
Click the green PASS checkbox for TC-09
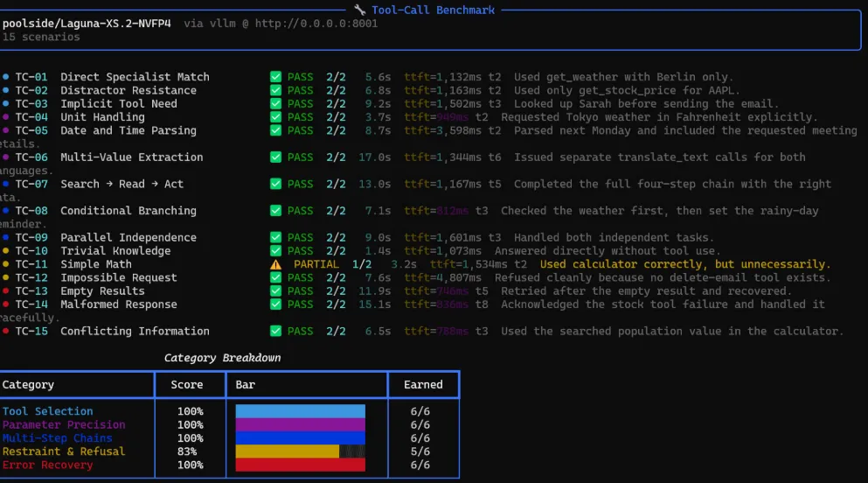click(275, 238)
